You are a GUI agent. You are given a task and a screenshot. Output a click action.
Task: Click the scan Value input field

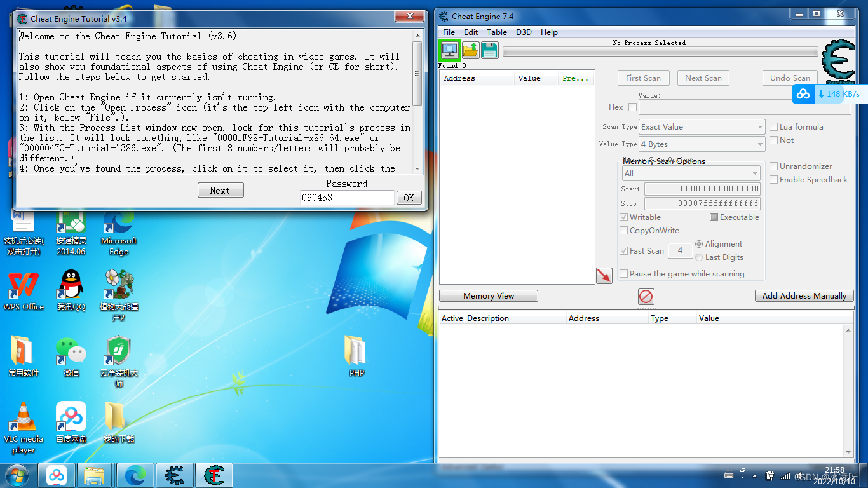pyautogui.click(x=745, y=107)
